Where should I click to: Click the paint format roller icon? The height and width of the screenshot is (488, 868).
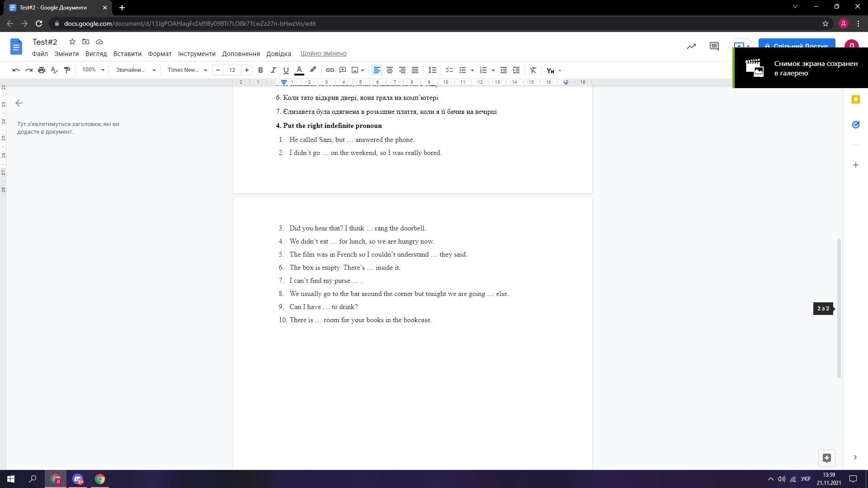67,70
